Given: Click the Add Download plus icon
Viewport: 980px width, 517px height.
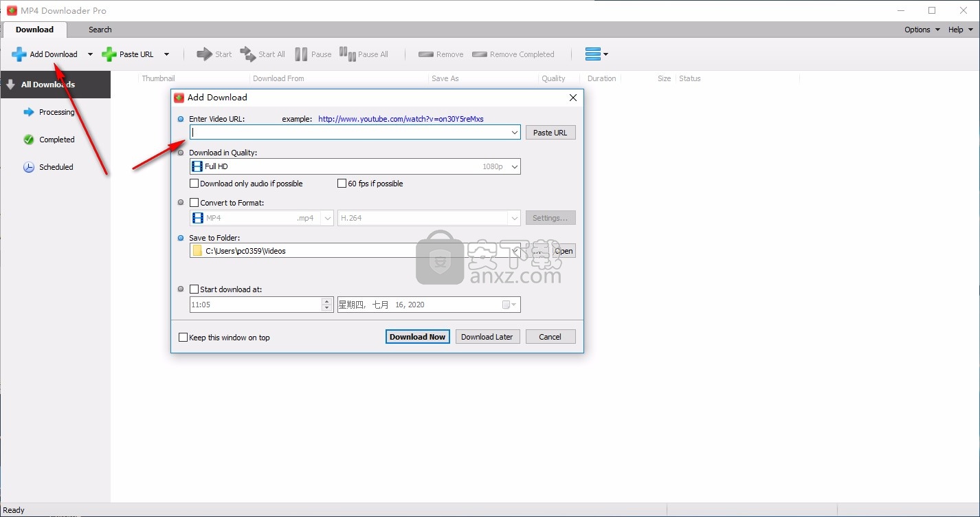Looking at the screenshot, I should point(19,54).
